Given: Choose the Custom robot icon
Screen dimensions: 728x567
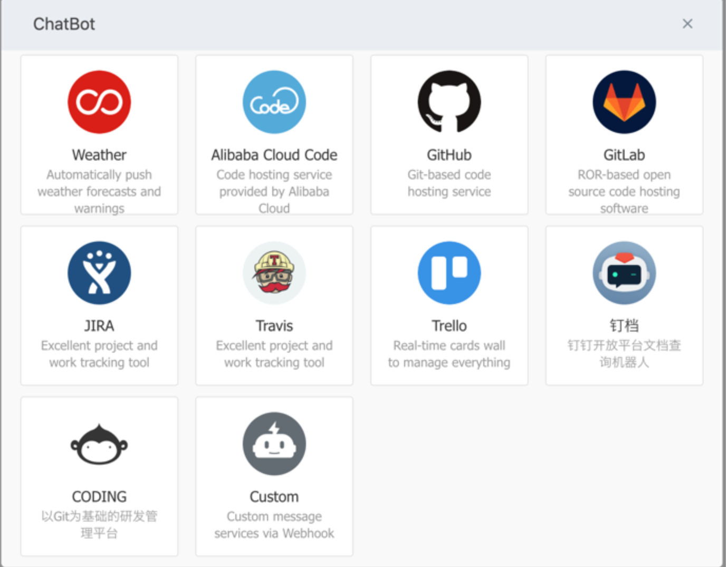Looking at the screenshot, I should [x=274, y=444].
